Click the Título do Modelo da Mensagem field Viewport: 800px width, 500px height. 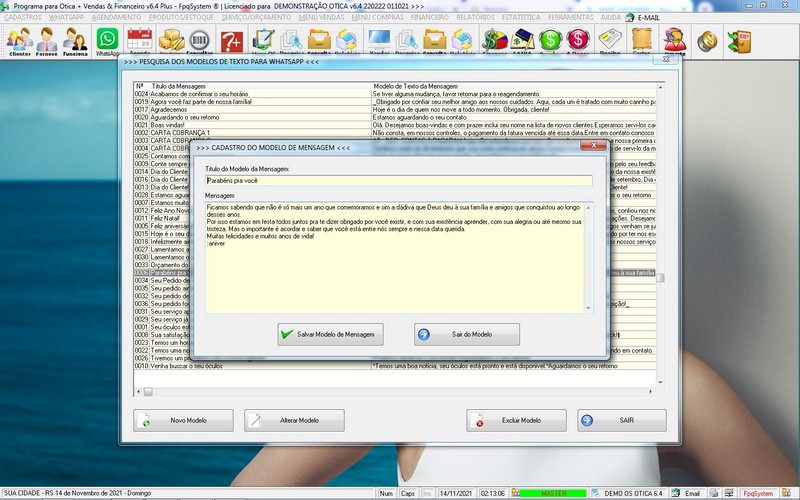click(x=398, y=181)
